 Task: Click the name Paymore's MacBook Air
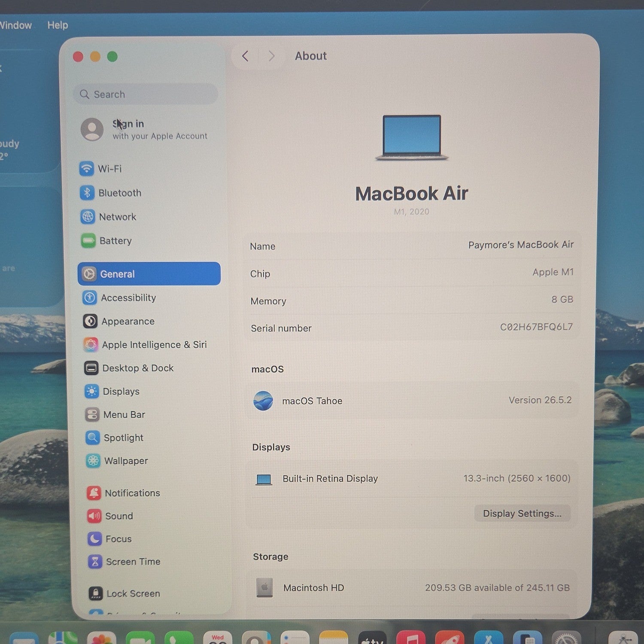click(x=521, y=245)
